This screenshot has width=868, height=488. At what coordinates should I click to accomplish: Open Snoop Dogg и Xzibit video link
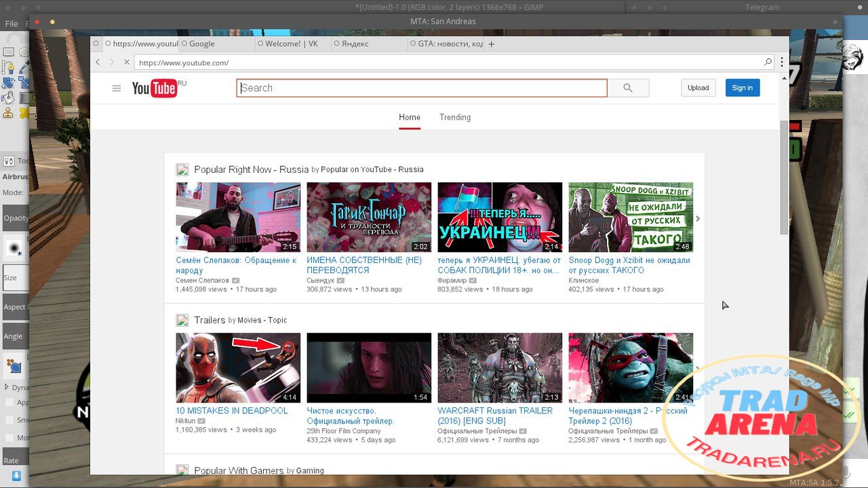(x=629, y=265)
